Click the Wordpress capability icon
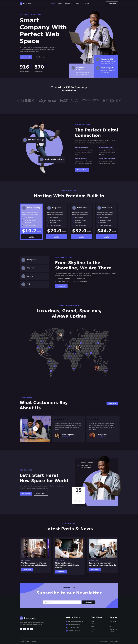 pyautogui.click(x=23, y=260)
